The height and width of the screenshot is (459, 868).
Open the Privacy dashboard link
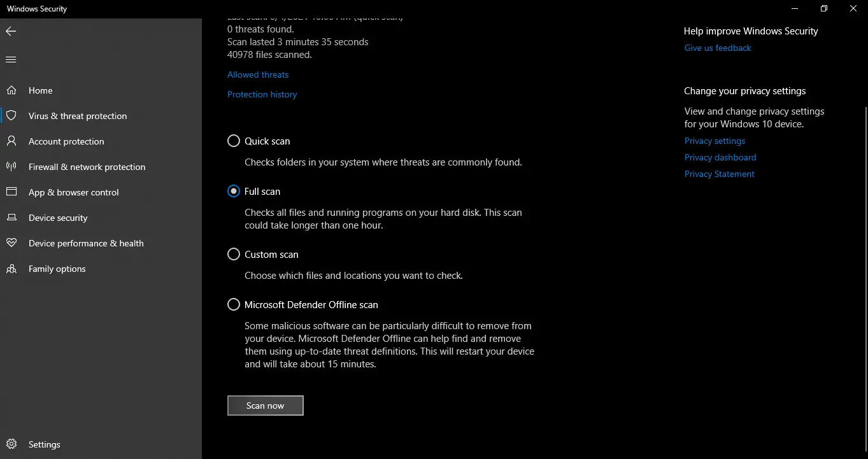[x=720, y=157]
